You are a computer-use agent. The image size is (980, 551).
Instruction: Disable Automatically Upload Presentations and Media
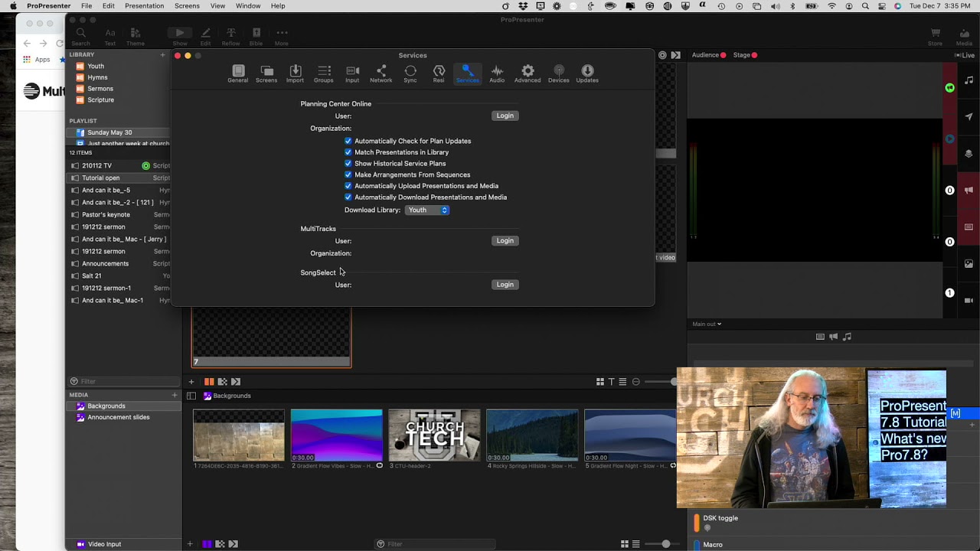point(348,186)
